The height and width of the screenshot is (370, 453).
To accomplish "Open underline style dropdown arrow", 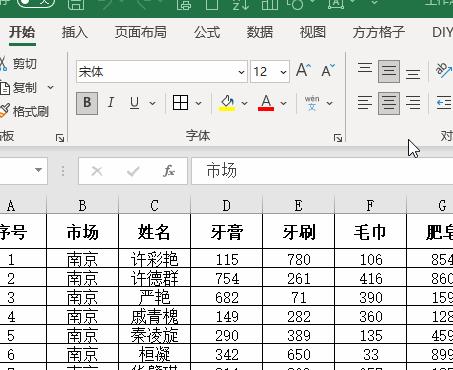I will (x=153, y=103).
